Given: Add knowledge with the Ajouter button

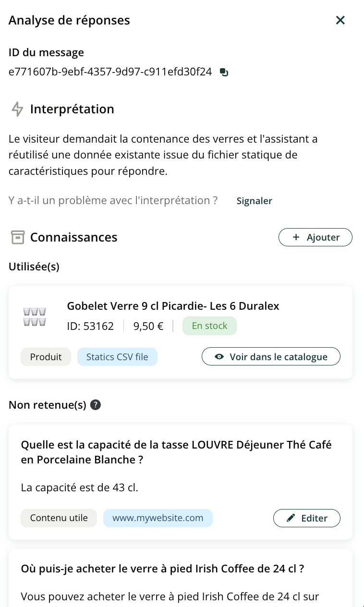Looking at the screenshot, I should coord(315,237).
